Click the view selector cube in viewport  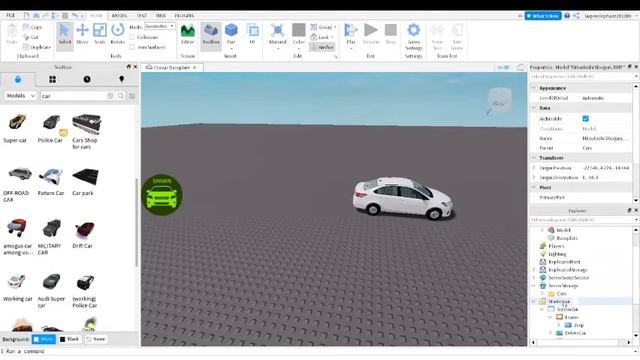pos(499,100)
